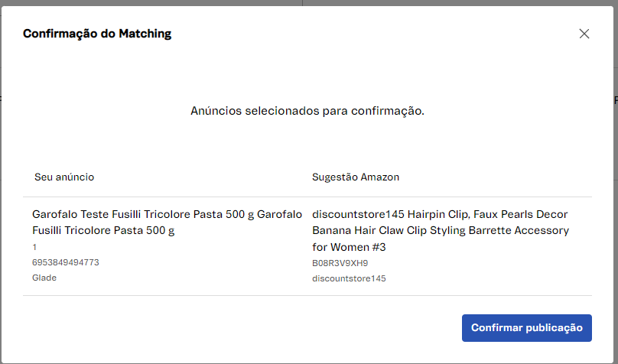Select the Sugestão Amazon column header

pos(356,177)
